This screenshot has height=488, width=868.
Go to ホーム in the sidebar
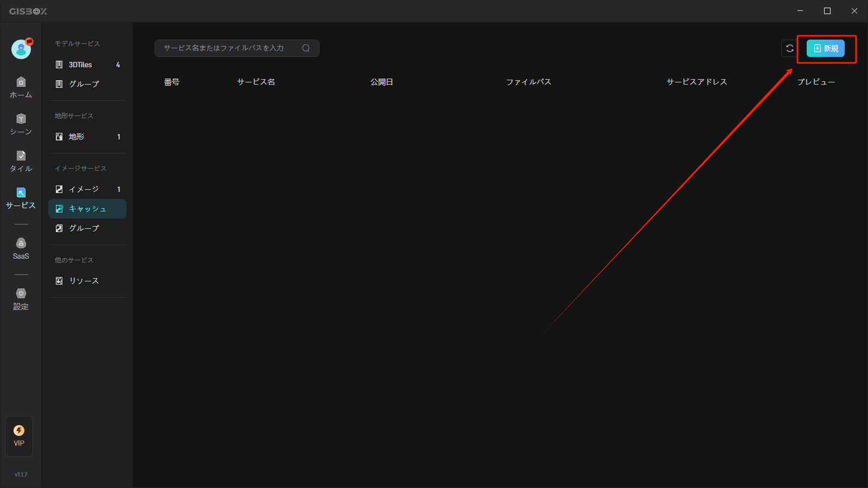pyautogui.click(x=21, y=87)
